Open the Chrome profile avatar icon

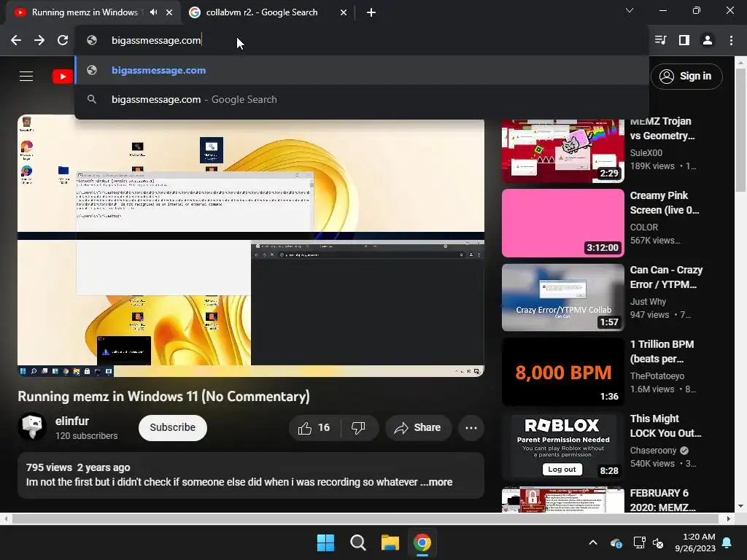[708, 41]
